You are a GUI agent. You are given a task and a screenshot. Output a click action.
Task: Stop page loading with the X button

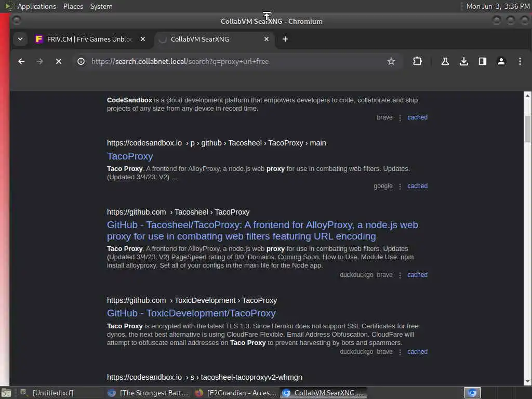click(59, 61)
